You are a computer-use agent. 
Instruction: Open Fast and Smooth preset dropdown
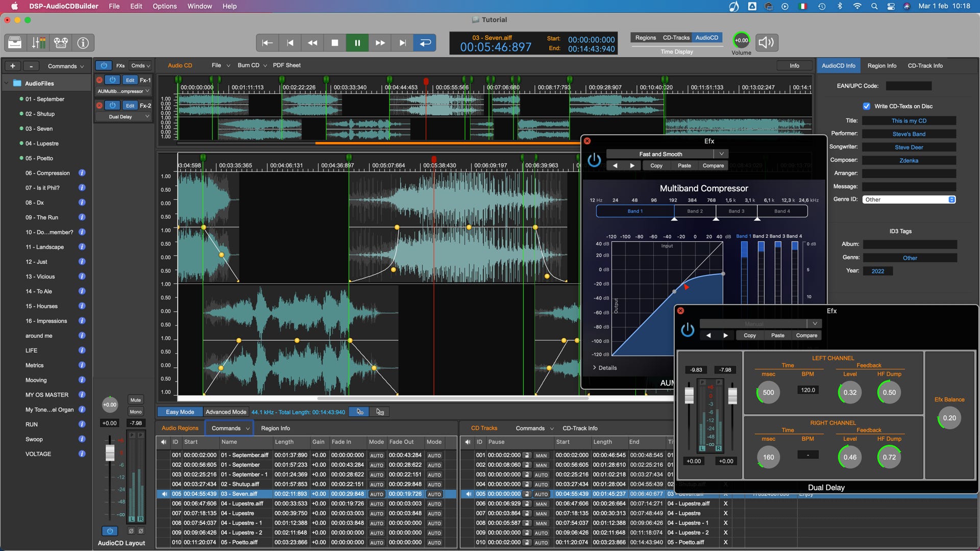click(667, 154)
